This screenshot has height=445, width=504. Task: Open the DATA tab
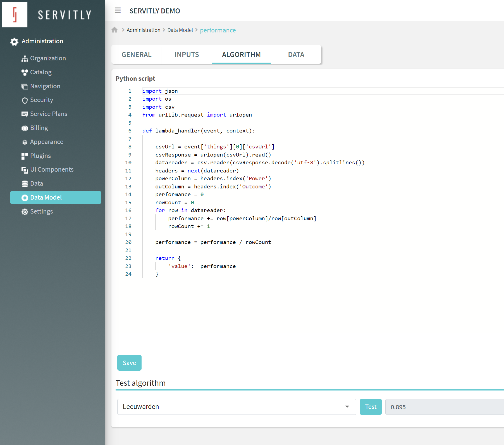(x=296, y=55)
